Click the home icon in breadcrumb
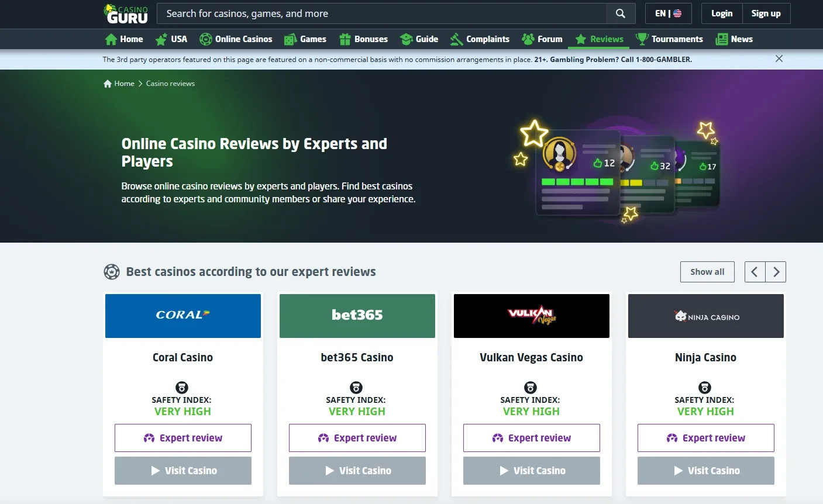 click(x=108, y=84)
